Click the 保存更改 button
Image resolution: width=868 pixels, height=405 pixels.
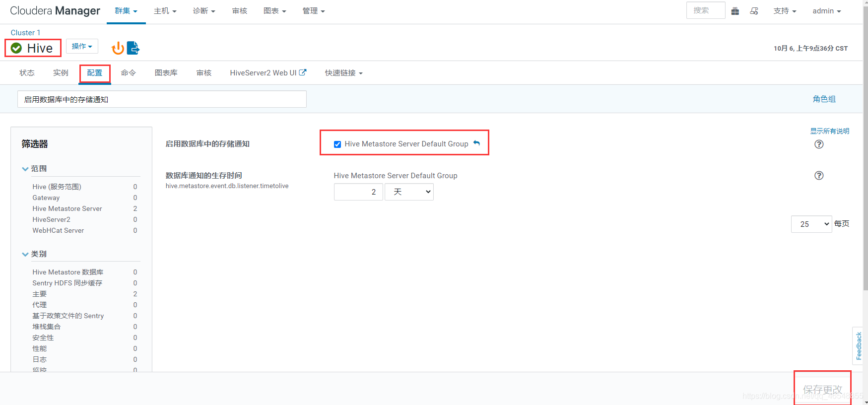point(822,390)
